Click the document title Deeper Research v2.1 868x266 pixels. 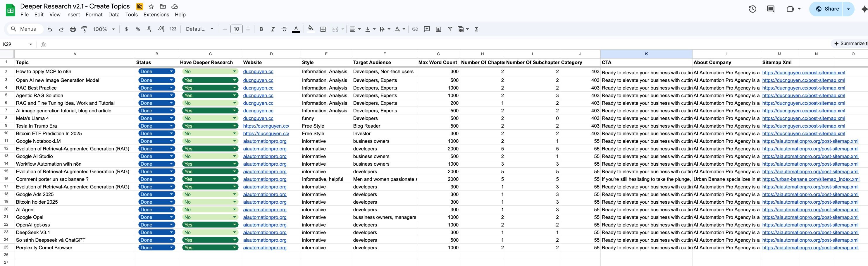click(x=75, y=6)
